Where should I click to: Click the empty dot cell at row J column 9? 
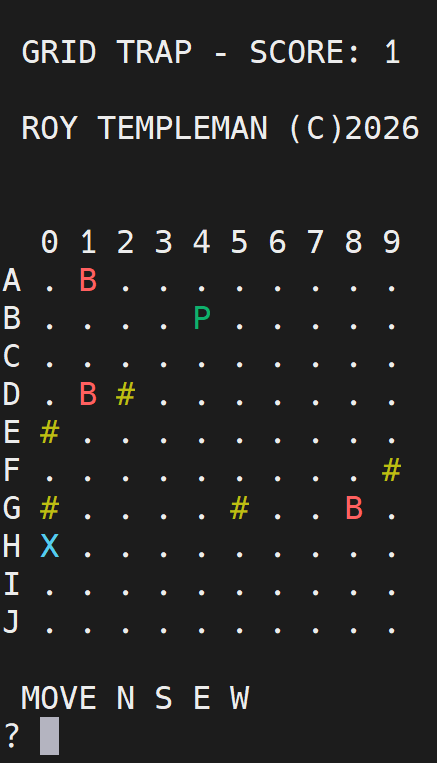[x=392, y=630]
